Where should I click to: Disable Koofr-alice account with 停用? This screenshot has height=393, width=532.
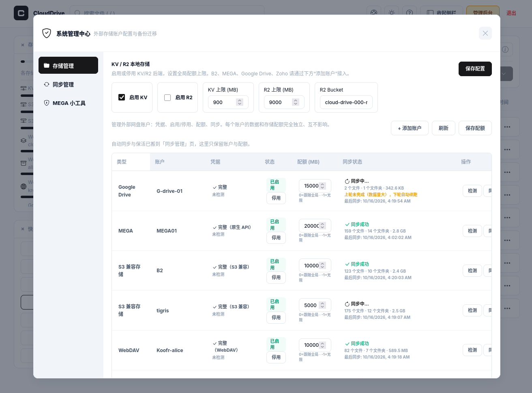point(276,357)
